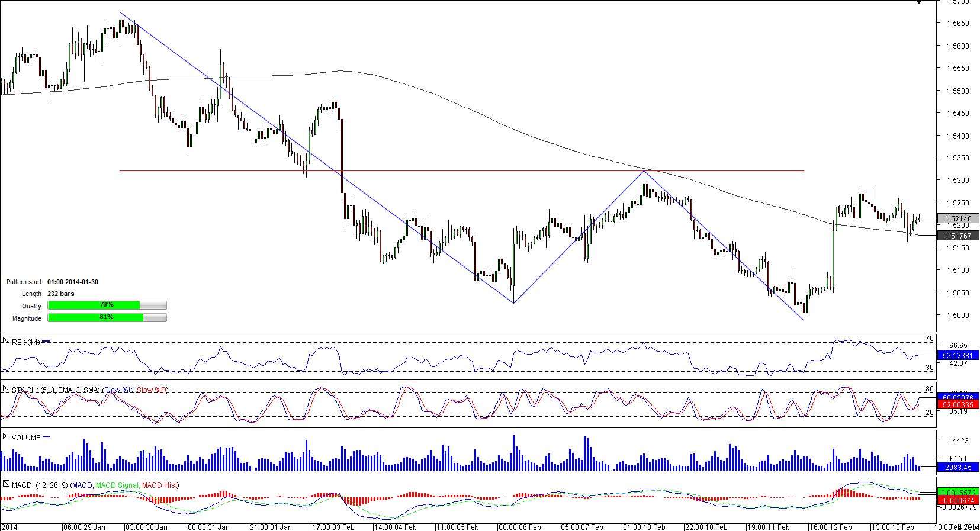
Task: Click the blue VOLUME legend line marker
Action: click(47, 437)
